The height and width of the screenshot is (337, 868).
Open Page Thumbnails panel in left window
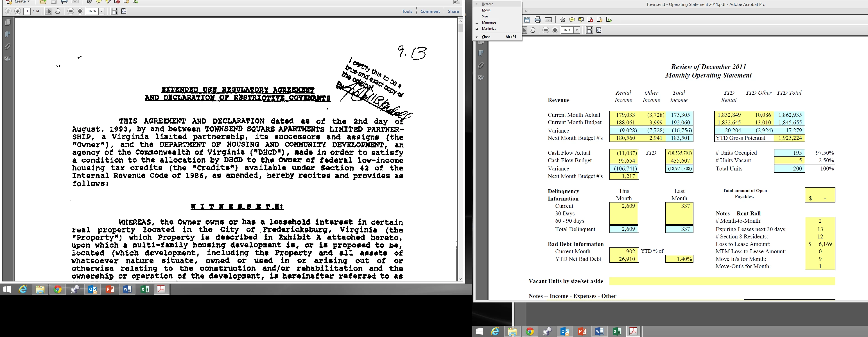pos(8,22)
